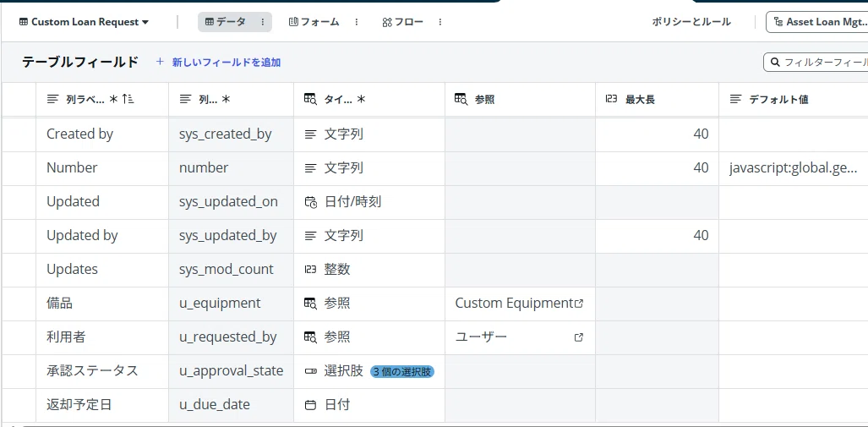This screenshot has width=868, height=427.
Task: Open the フォーム tab kebab menu
Action: [357, 22]
